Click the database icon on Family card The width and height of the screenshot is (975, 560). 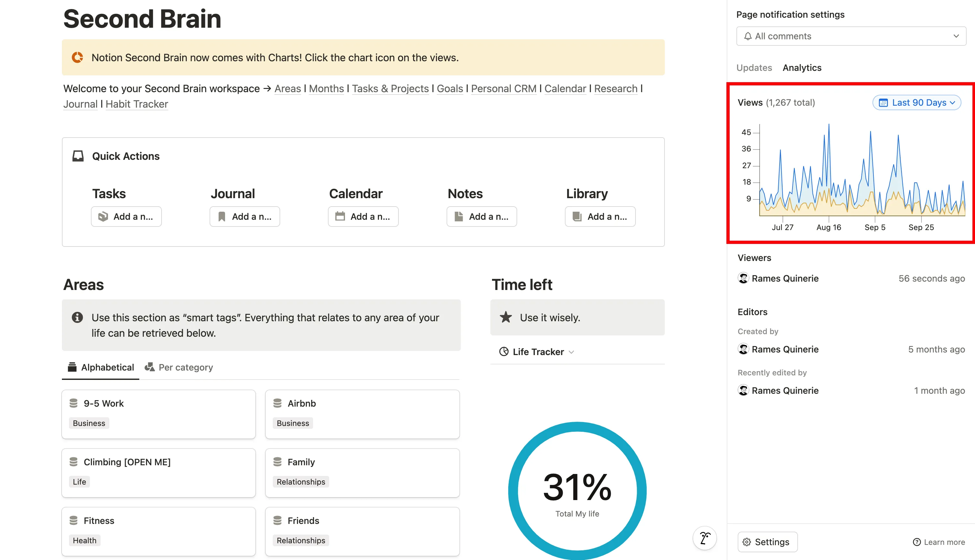point(277,461)
